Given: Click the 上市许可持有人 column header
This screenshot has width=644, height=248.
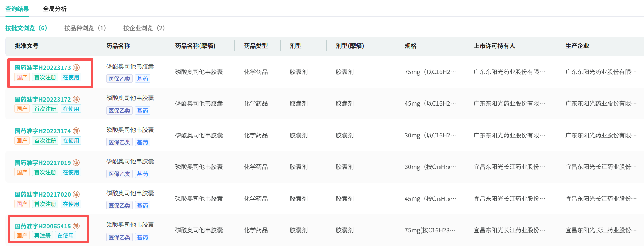Looking at the screenshot, I should click(494, 46).
